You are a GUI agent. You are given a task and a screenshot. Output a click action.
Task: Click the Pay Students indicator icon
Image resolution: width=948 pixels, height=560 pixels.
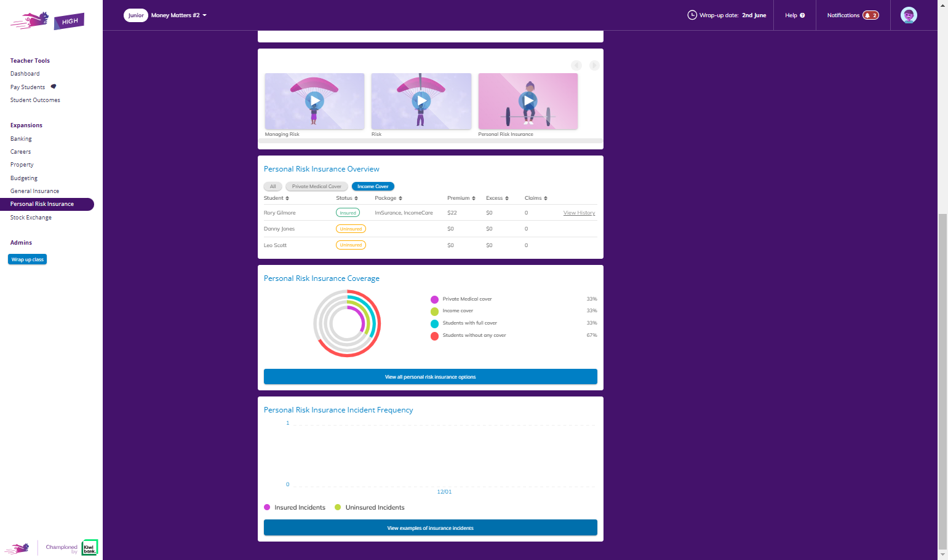tap(54, 87)
